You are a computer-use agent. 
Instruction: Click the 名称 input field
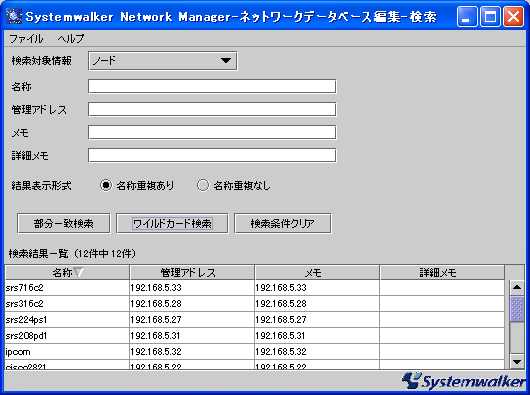[x=212, y=87]
